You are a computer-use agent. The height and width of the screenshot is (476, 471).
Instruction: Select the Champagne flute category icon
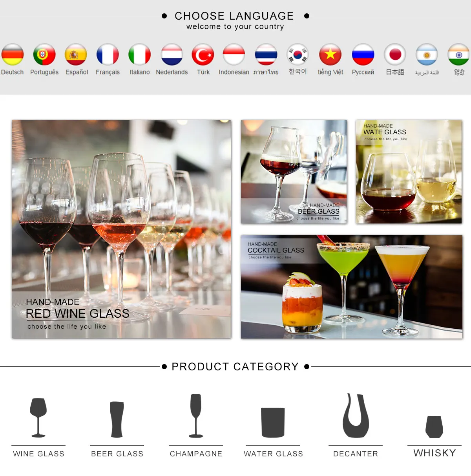[x=196, y=416]
